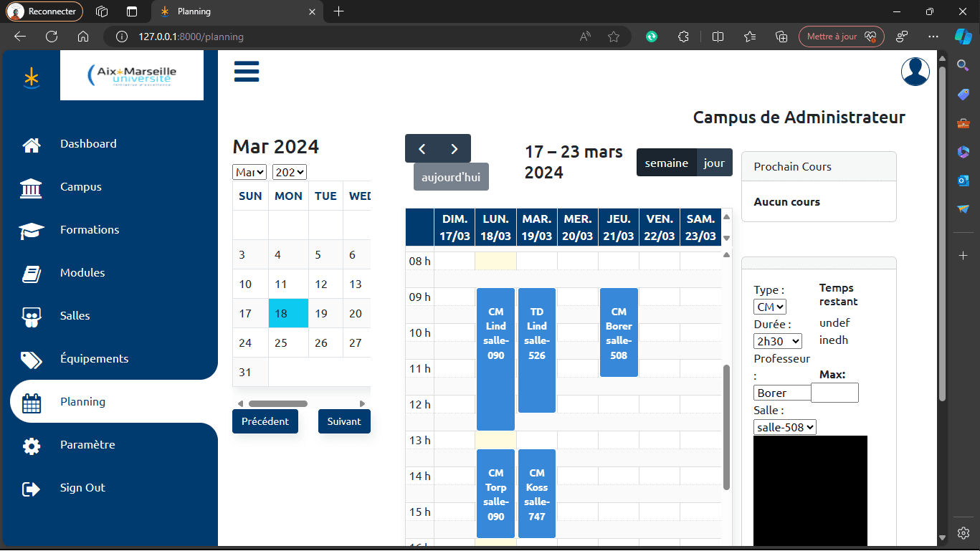The height and width of the screenshot is (551, 980).
Task: Open the Salle salle-508 dropdown
Action: [x=785, y=427]
